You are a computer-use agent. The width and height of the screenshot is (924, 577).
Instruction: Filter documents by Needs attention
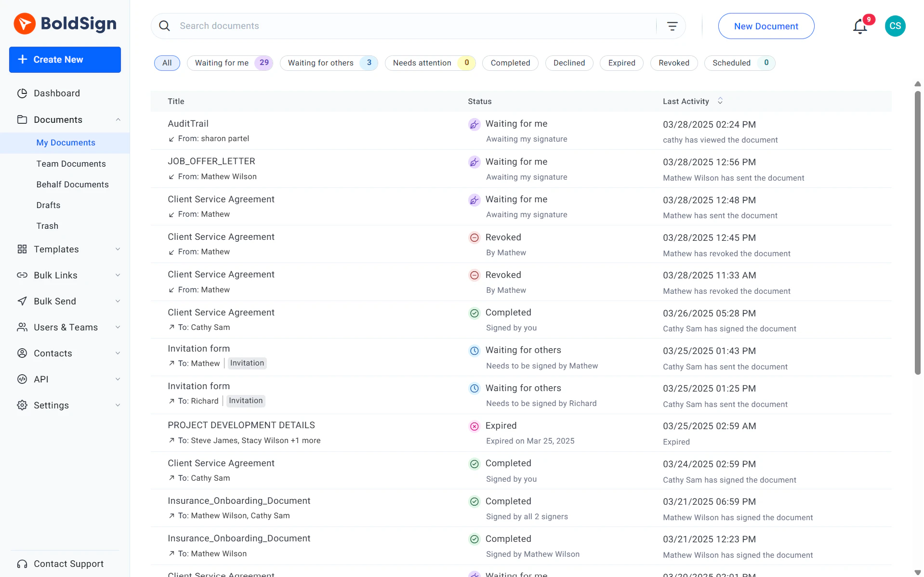click(x=430, y=63)
